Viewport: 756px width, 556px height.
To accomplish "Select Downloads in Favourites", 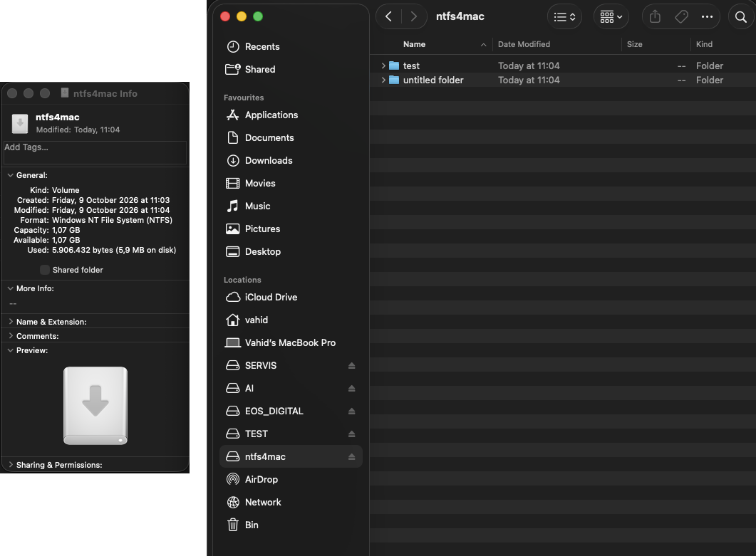I will pyautogui.click(x=291, y=160).
